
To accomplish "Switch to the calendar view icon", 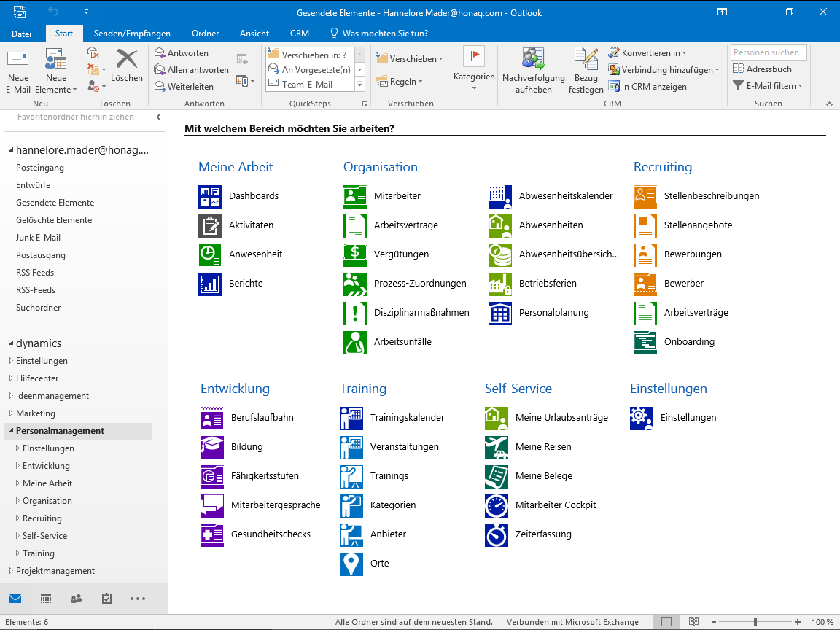I will 46,599.
